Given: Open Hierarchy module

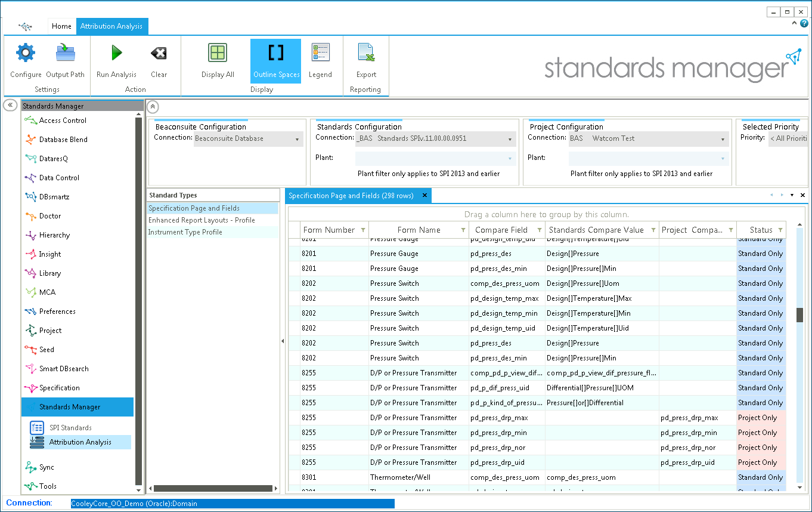Looking at the screenshot, I should pos(54,235).
